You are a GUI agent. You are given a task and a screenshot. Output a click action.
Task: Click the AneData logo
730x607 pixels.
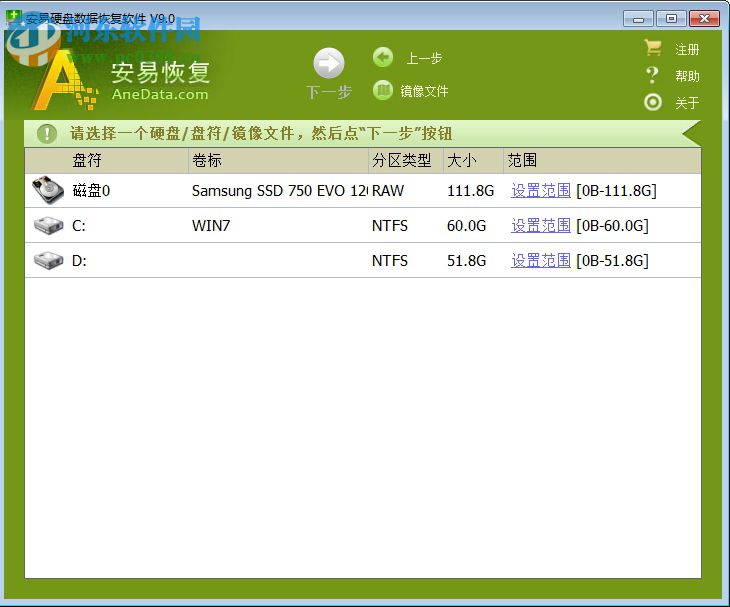coord(65,80)
